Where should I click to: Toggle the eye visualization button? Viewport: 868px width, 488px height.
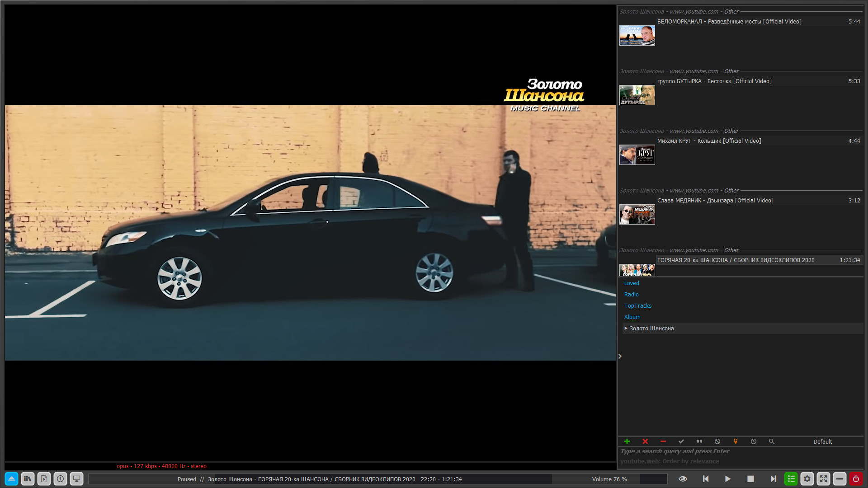[683, 479]
